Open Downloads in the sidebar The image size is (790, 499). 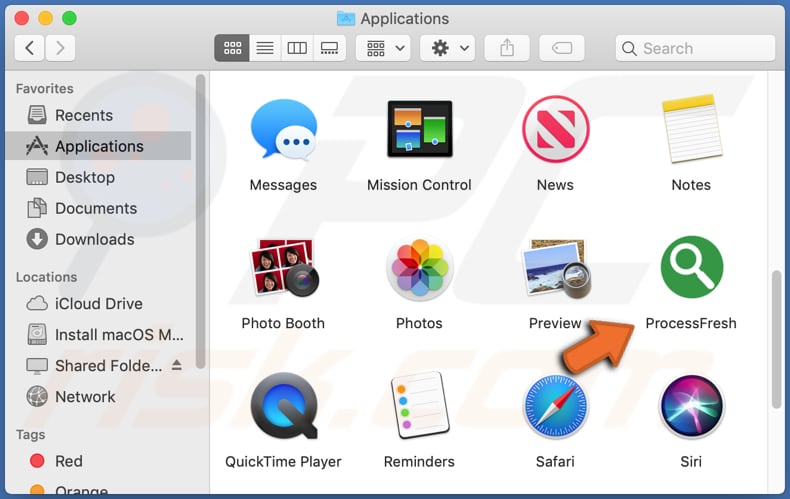pos(98,239)
